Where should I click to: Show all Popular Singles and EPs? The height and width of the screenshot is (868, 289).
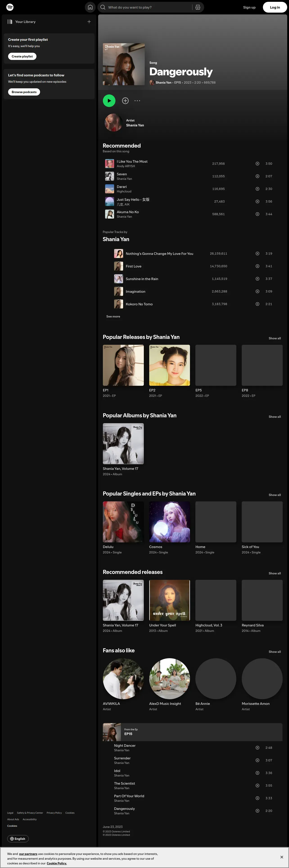(x=275, y=495)
